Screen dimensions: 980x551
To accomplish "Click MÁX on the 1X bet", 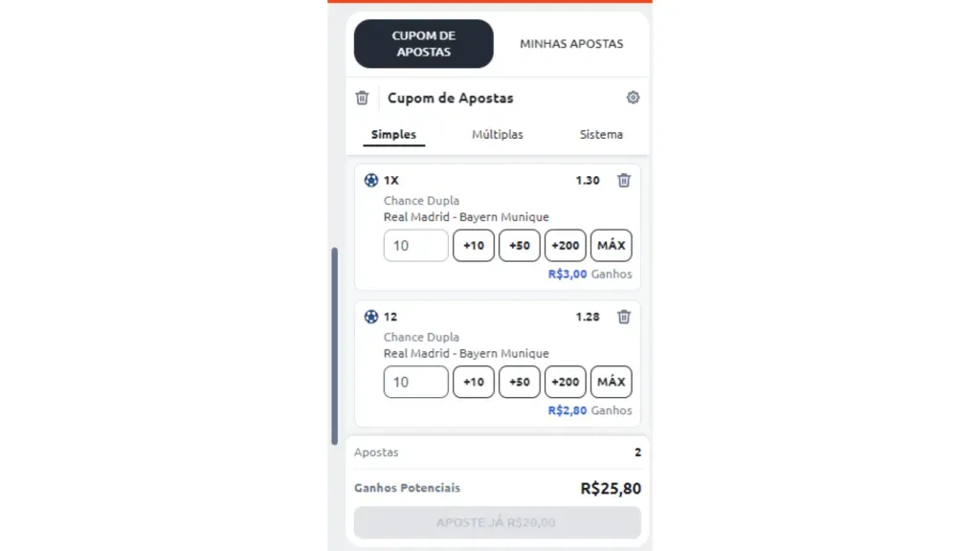I will (x=611, y=245).
